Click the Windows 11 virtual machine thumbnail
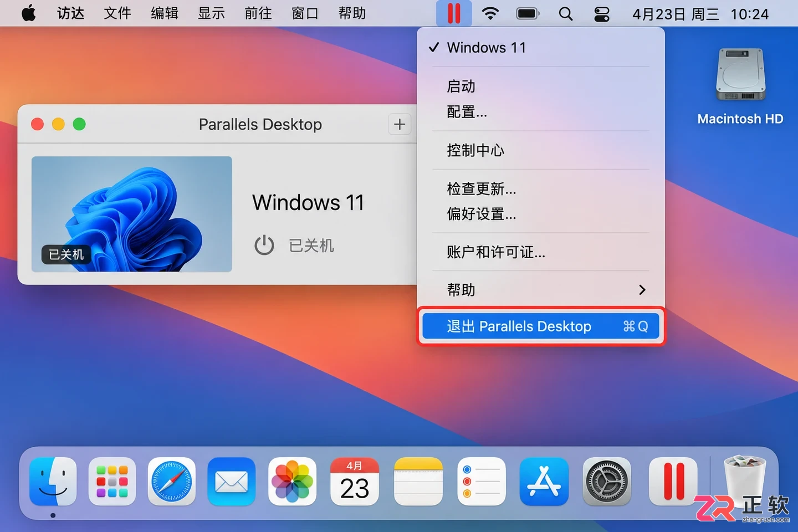 [x=132, y=214]
